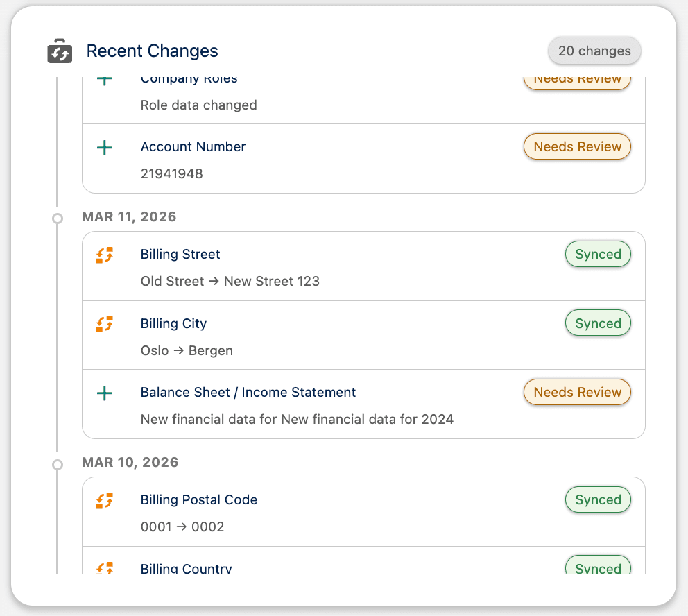The height and width of the screenshot is (616, 688).
Task: Click the plus icon beside Company Roles
Action: (x=105, y=78)
